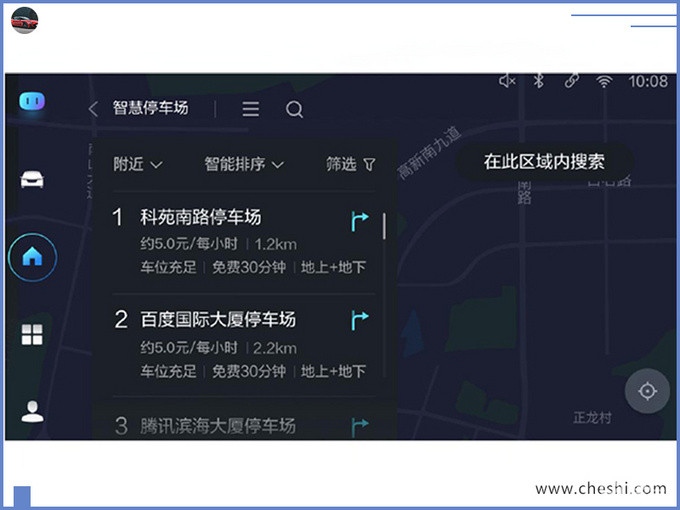Expand the 附近 dropdown
The width and height of the screenshot is (680, 510).
point(138,164)
